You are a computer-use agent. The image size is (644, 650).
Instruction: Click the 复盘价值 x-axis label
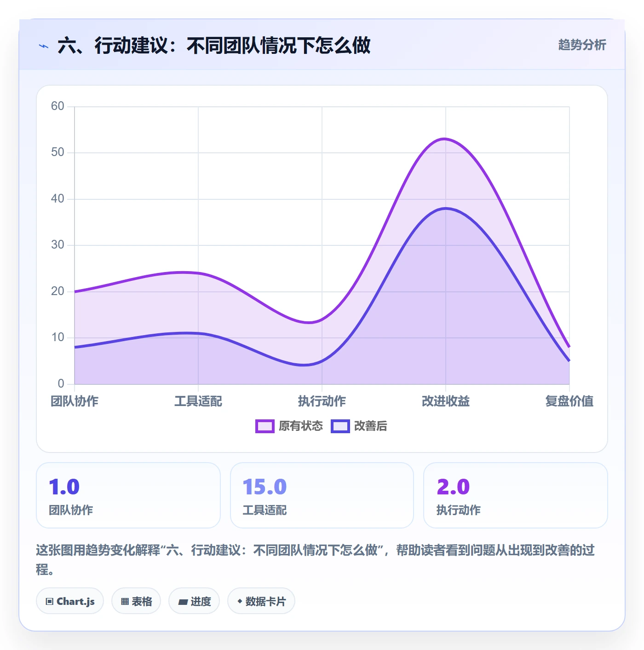point(569,401)
